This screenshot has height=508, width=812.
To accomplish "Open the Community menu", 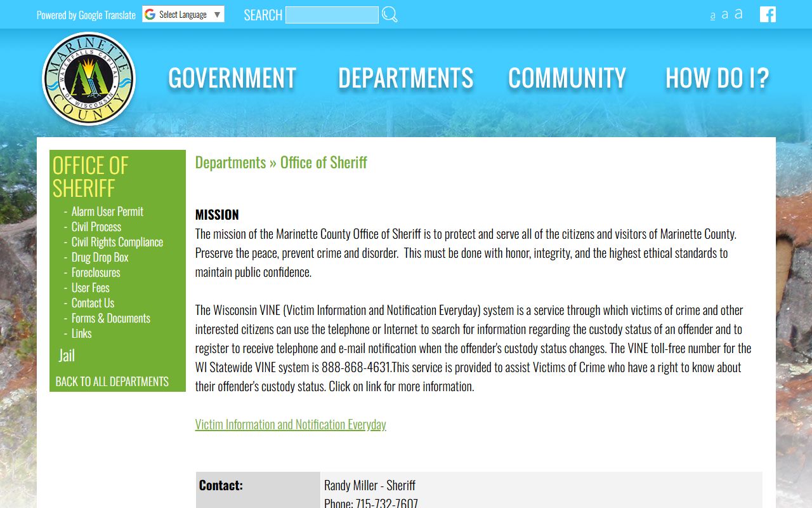I will click(567, 78).
